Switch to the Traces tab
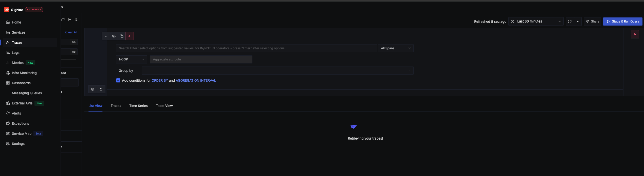The width and height of the screenshot is (644, 176). pyautogui.click(x=116, y=106)
